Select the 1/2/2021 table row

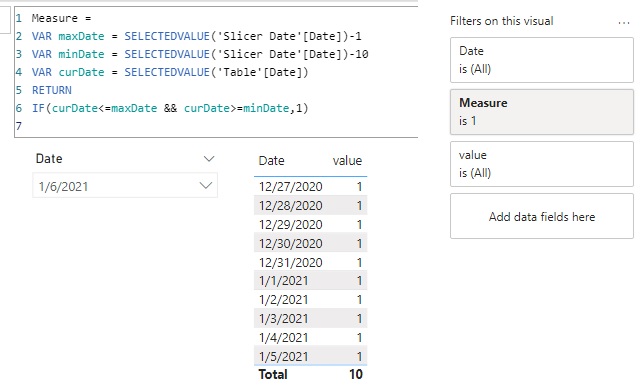click(311, 300)
